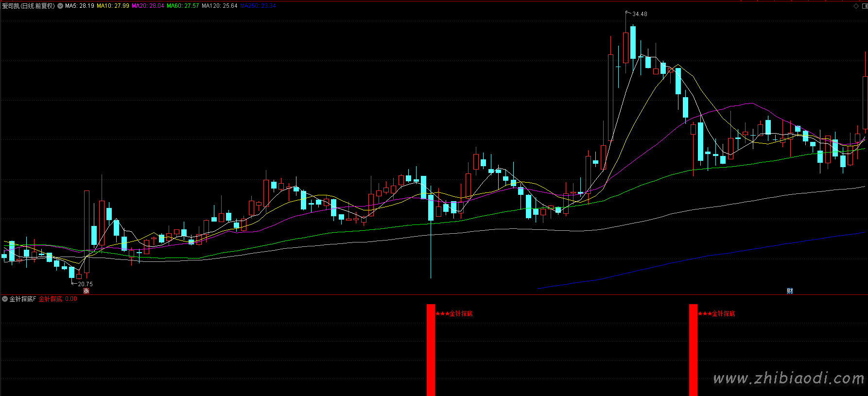Viewport: 868px width, 396px height.
Task: Click the red 涨 event marker
Action: 86,291
